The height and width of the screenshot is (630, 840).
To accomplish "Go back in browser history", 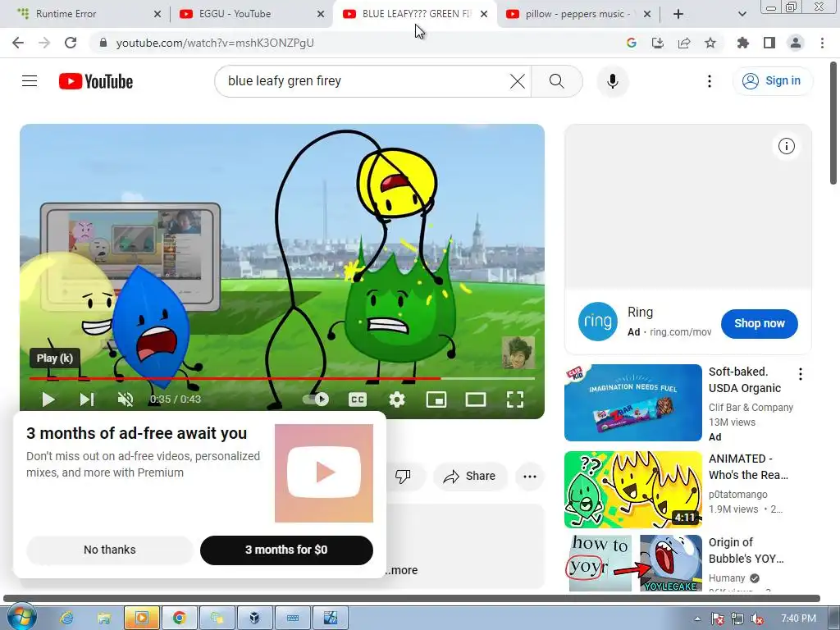I will [x=18, y=43].
